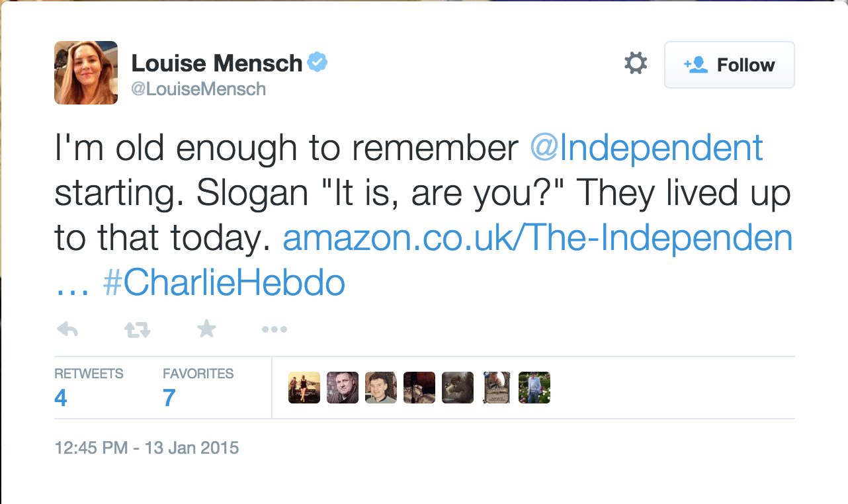Viewport: 848px width, 504px height.
Task: View the 7 favorites list
Action: 169,397
